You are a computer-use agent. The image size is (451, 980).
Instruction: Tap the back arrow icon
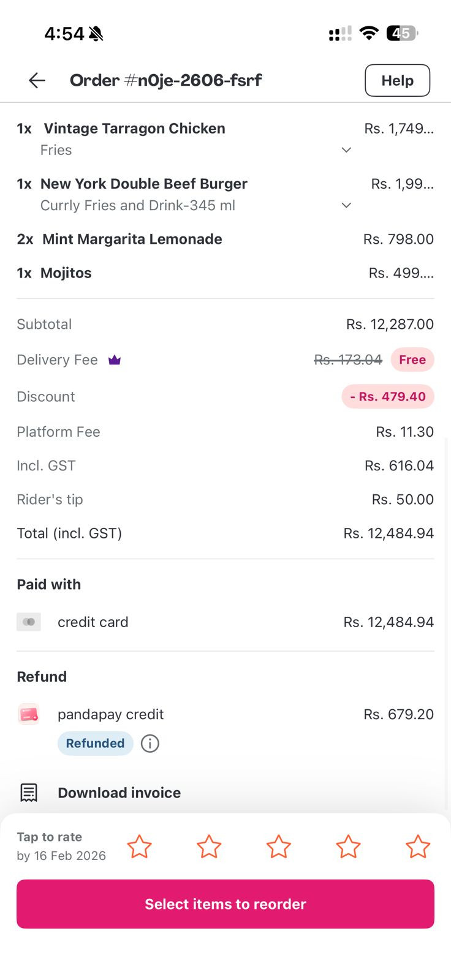pyautogui.click(x=37, y=80)
